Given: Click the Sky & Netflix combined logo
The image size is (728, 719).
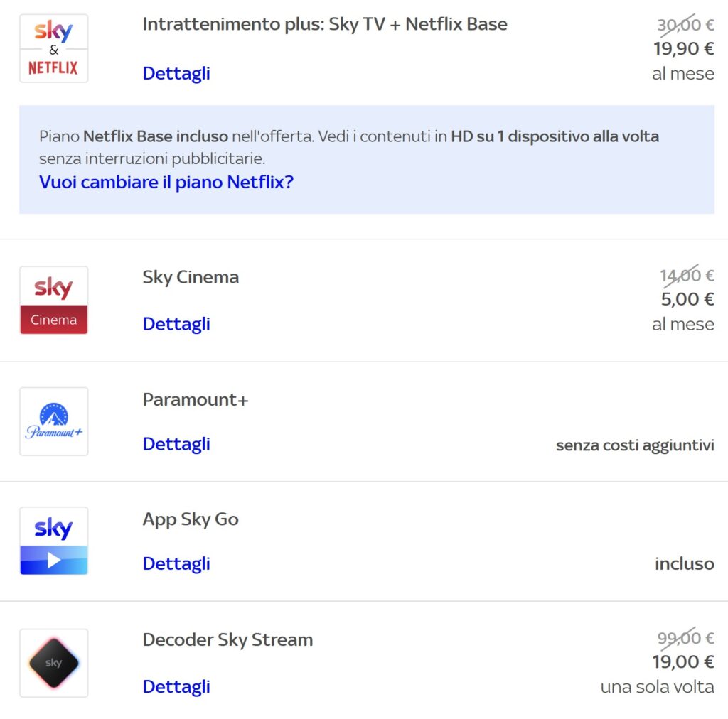Looking at the screenshot, I should (53, 47).
